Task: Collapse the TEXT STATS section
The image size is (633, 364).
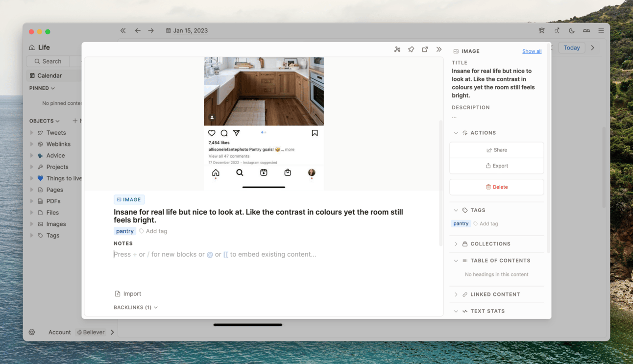Action: [456, 311]
